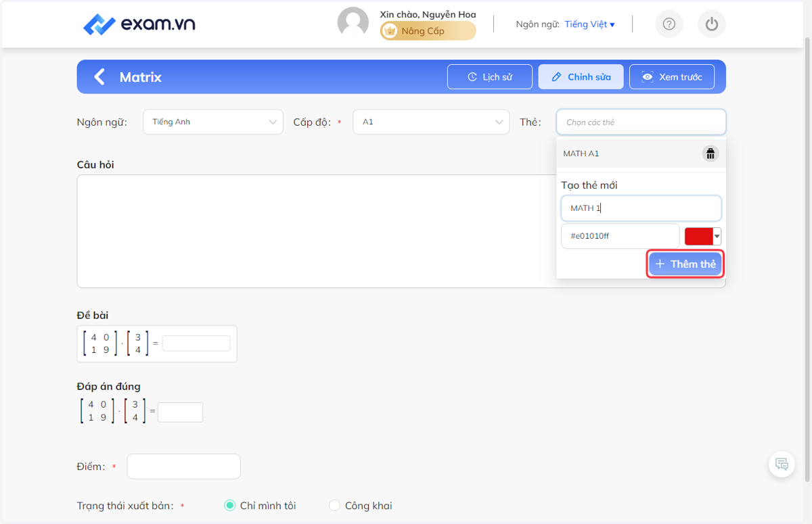Click the 'Trạng thái xuất bản' label
Screen dimensions: 812x524
[x=125, y=506]
